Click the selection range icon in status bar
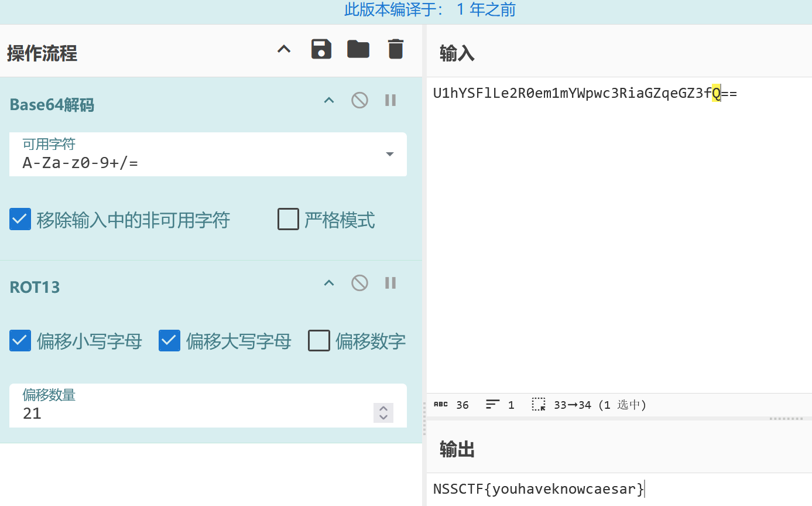 pyautogui.click(x=539, y=405)
